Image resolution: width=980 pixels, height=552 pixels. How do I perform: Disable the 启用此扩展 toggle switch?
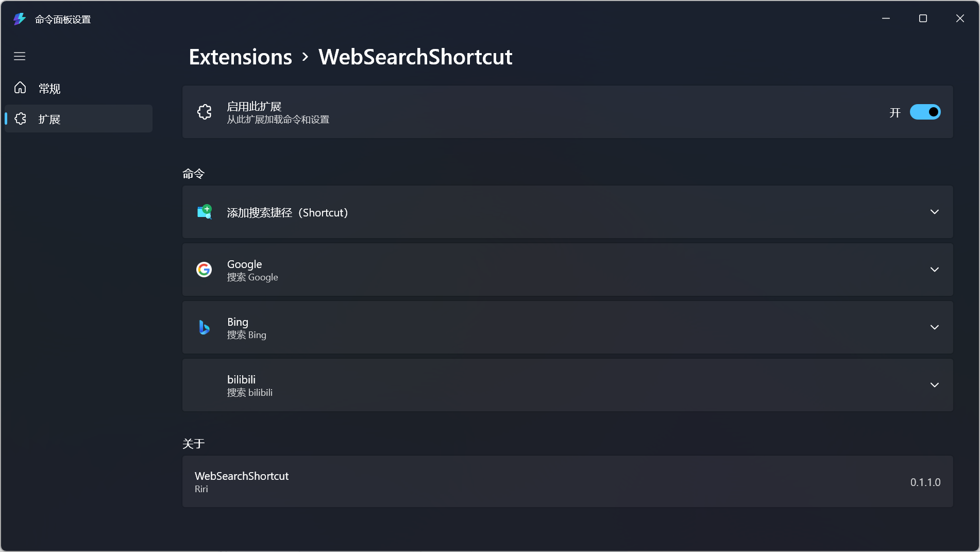[925, 112]
